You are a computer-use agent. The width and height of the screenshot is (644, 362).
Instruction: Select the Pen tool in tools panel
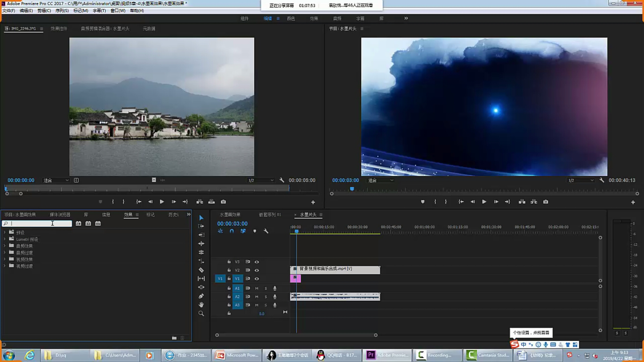tap(201, 296)
